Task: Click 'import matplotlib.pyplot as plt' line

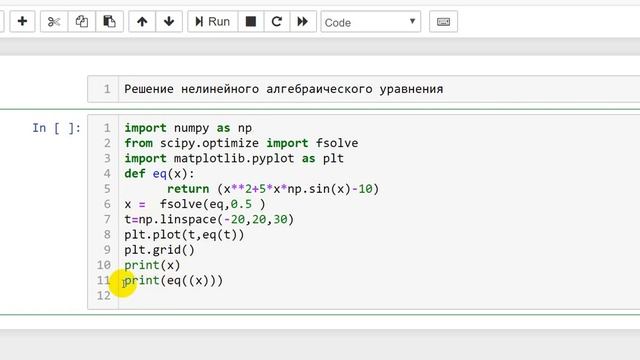Action: pos(234,158)
